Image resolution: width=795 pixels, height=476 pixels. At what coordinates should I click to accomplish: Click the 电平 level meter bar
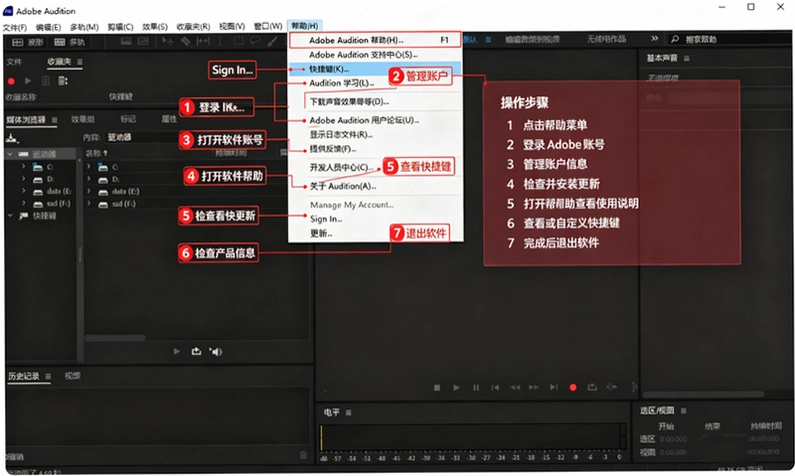click(x=472, y=437)
